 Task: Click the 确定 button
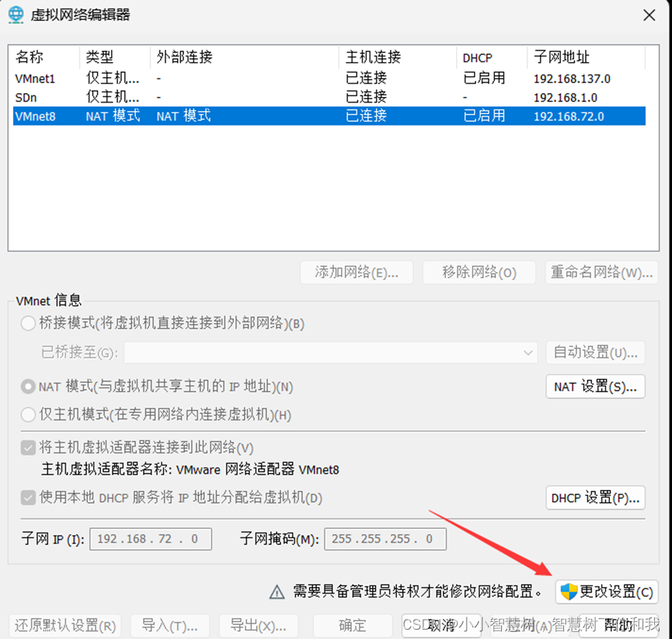pos(353,626)
